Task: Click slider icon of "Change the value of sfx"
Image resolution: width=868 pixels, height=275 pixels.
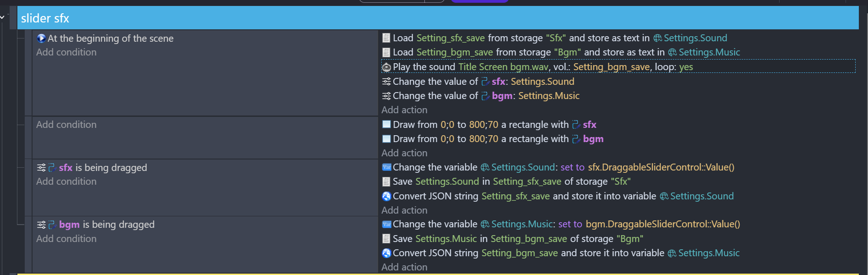Action: pos(386,82)
